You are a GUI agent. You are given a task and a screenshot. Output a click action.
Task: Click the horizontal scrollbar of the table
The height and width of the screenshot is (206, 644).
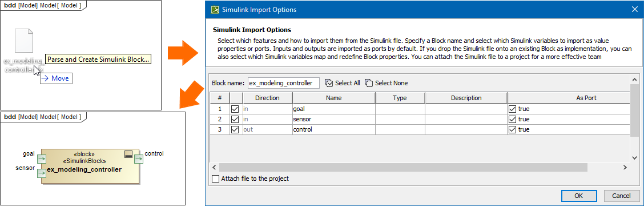pos(403,167)
